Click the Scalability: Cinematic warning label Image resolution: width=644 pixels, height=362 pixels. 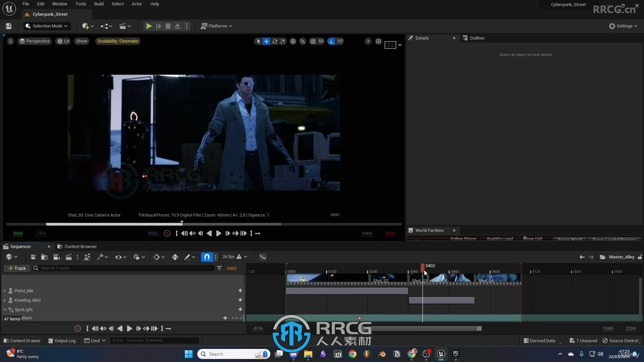coord(118,41)
